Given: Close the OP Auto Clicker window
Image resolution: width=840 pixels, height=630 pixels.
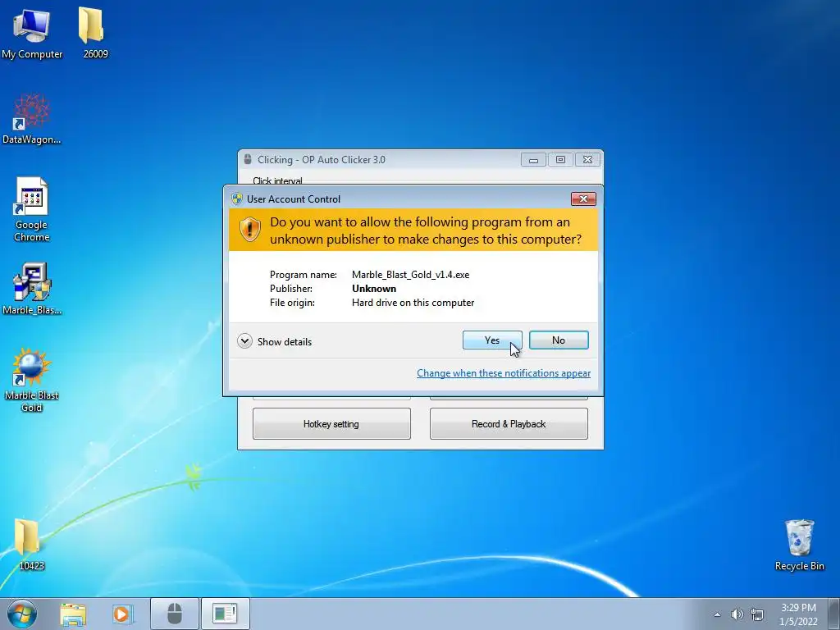Looking at the screenshot, I should tap(587, 160).
